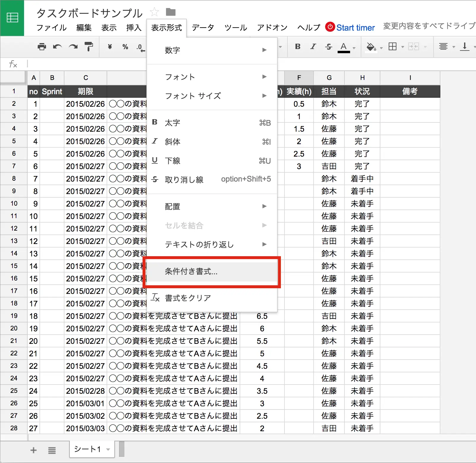Open the データ menu
The width and height of the screenshot is (476, 463).
point(203,28)
